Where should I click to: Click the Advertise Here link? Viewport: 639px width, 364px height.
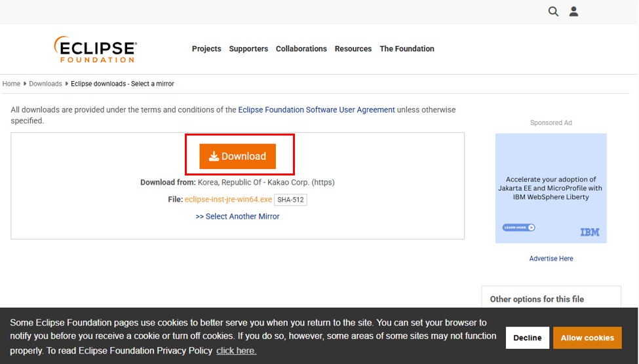pyautogui.click(x=551, y=259)
